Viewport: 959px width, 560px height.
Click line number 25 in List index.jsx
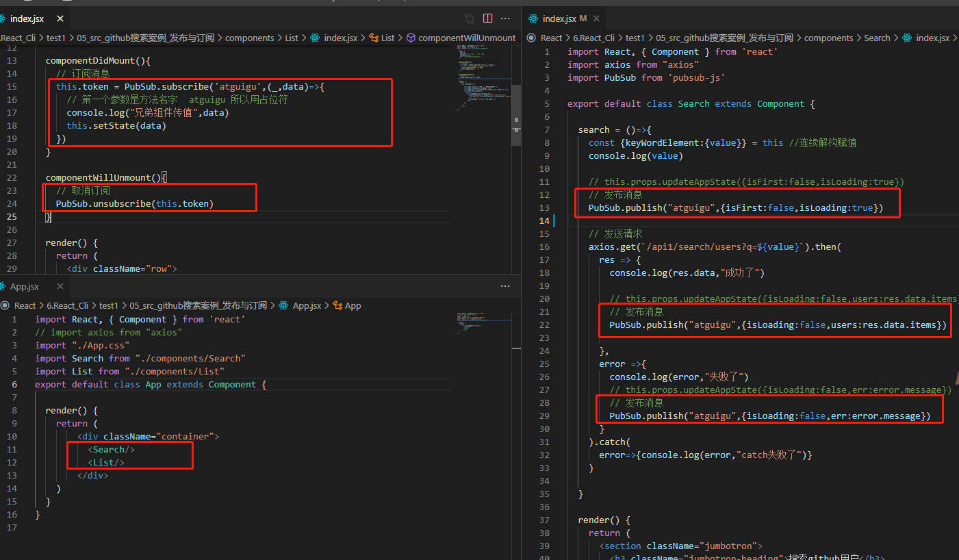[11, 217]
